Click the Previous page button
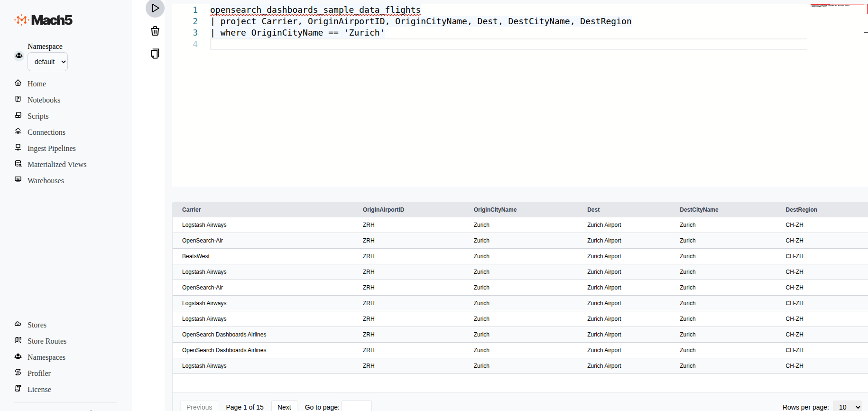 click(199, 407)
